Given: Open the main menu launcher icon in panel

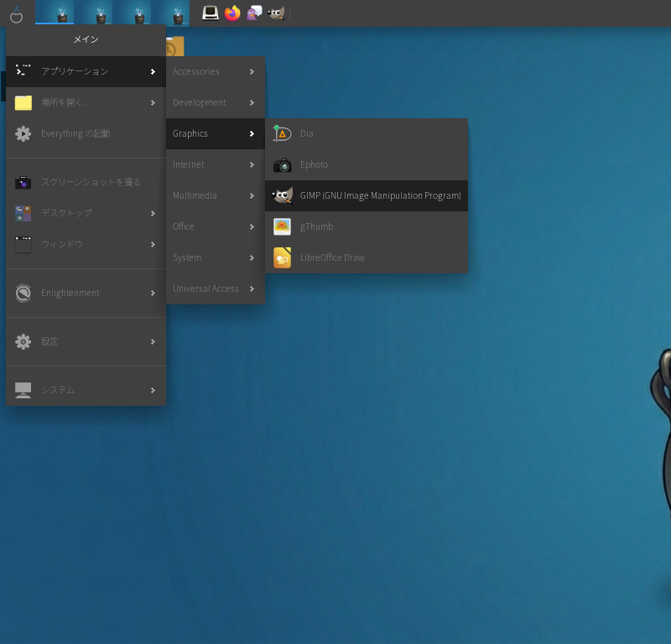Looking at the screenshot, I should (x=16, y=14).
